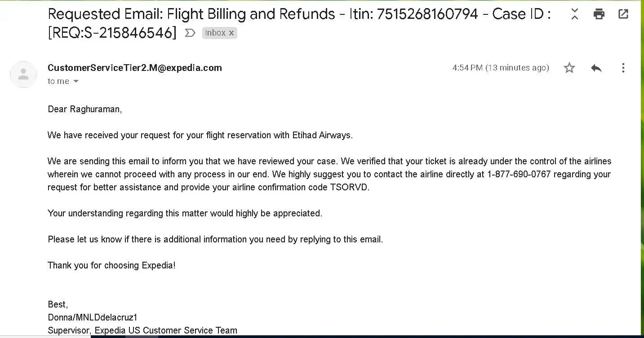Screen dimensions: 644x338
Task: Reply using the arrow icon
Action: pos(596,68)
